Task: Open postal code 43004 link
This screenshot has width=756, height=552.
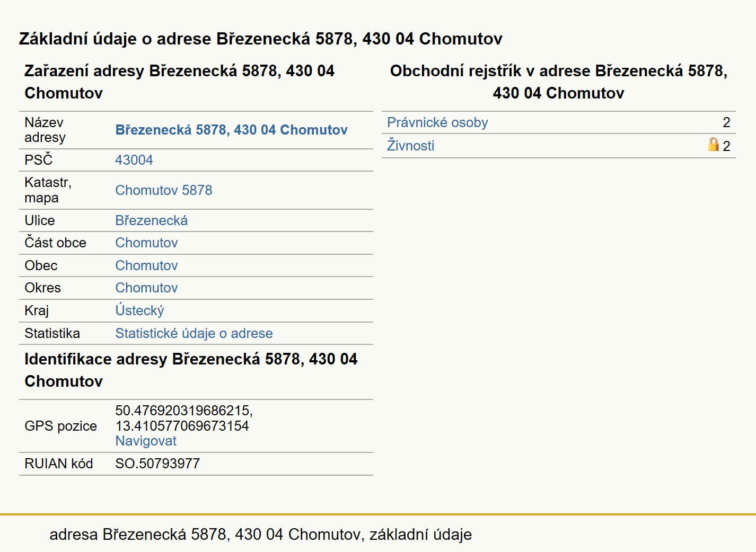Action: coord(134,160)
